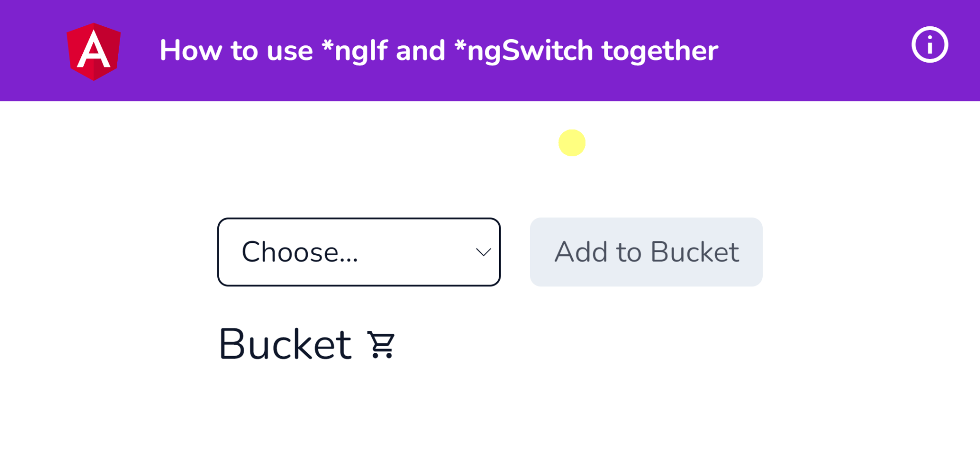Focus the select box's dark outlined border
The image size is (980, 458).
pyautogui.click(x=359, y=219)
